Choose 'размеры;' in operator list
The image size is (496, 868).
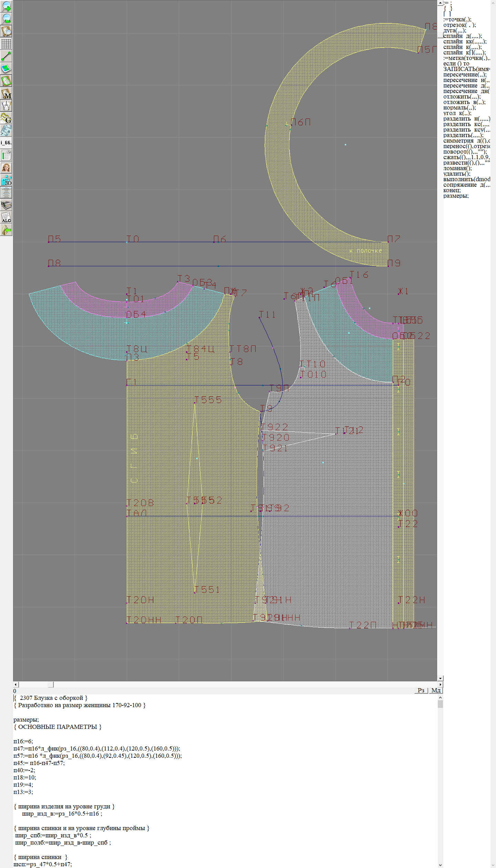tap(456, 196)
